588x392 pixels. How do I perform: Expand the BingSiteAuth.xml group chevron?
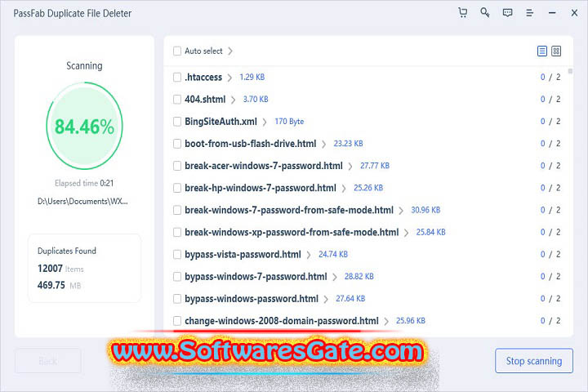point(265,122)
